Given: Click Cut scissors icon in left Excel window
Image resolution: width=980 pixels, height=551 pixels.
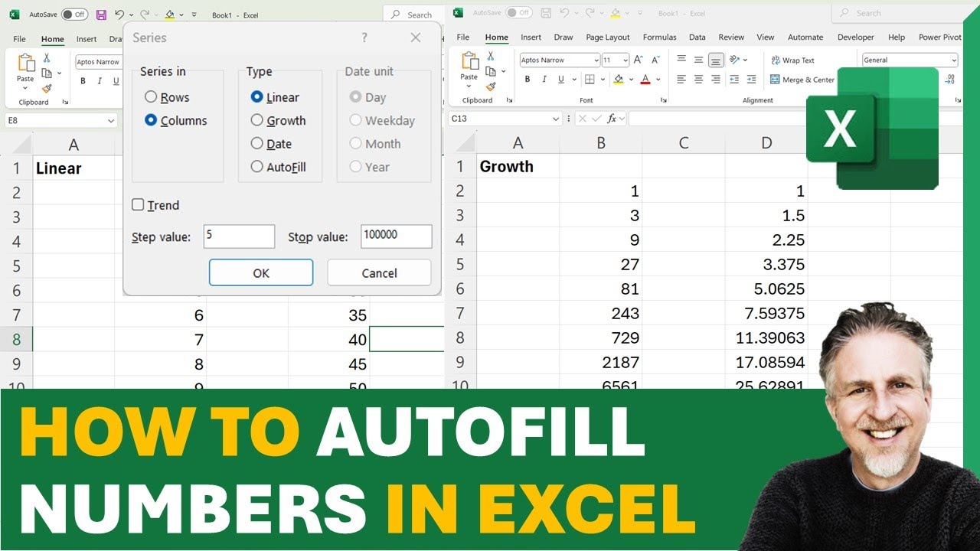Looking at the screenshot, I should 47,57.
